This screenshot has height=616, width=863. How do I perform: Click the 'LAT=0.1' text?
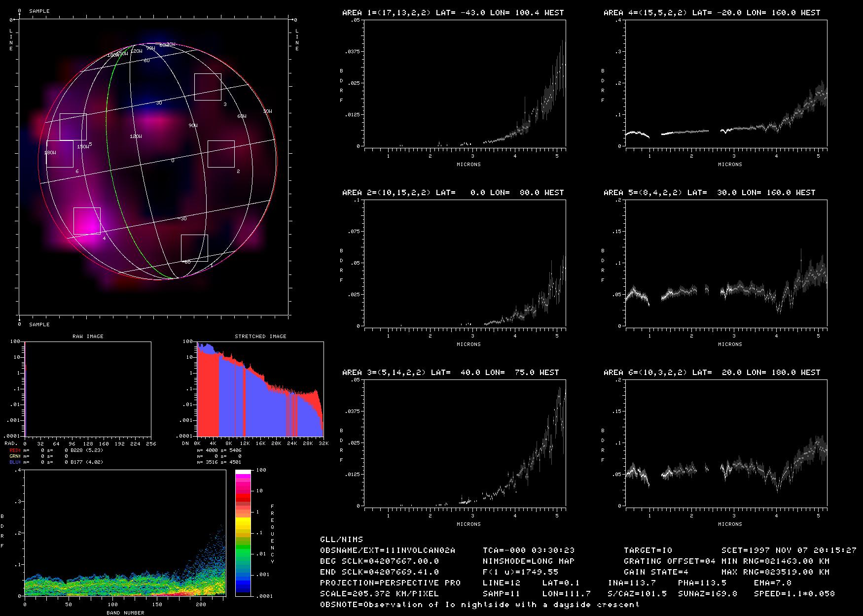coord(561,583)
